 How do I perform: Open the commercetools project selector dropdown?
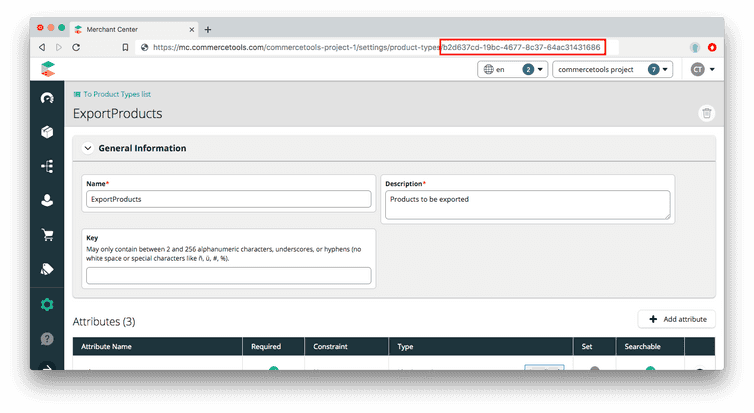(x=614, y=70)
